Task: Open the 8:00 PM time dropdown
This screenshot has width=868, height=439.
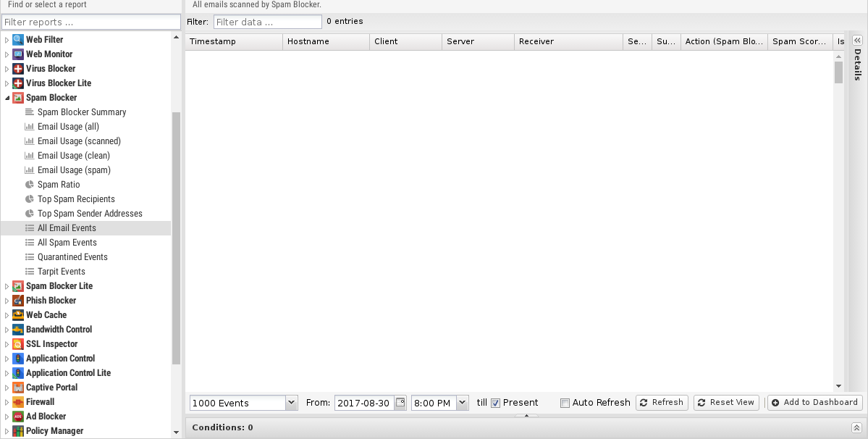Action: (462, 403)
